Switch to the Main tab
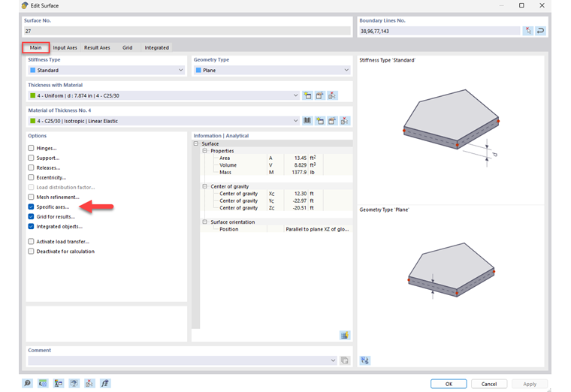The image size is (571, 392). point(36,47)
